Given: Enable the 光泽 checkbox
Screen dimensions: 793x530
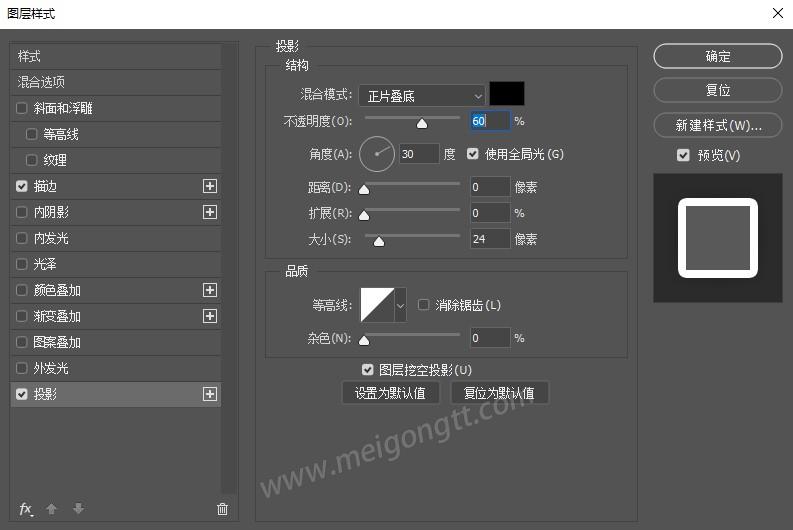Looking at the screenshot, I should [21, 264].
